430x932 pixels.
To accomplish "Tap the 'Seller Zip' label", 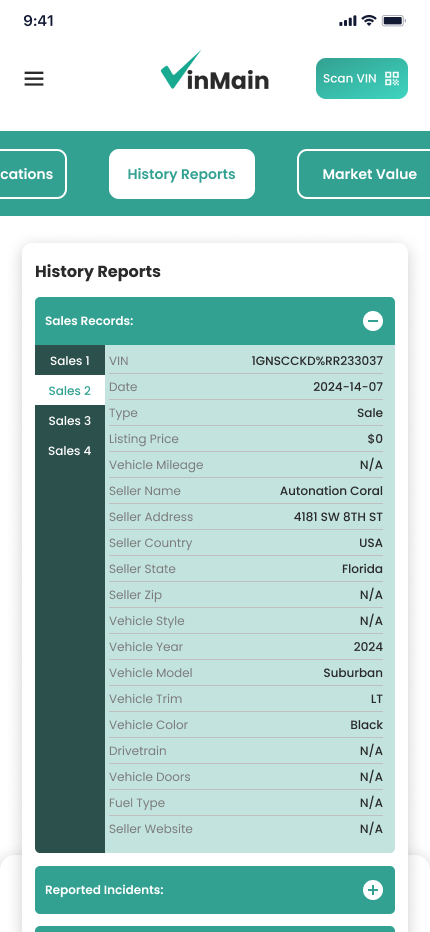I will (x=135, y=595).
